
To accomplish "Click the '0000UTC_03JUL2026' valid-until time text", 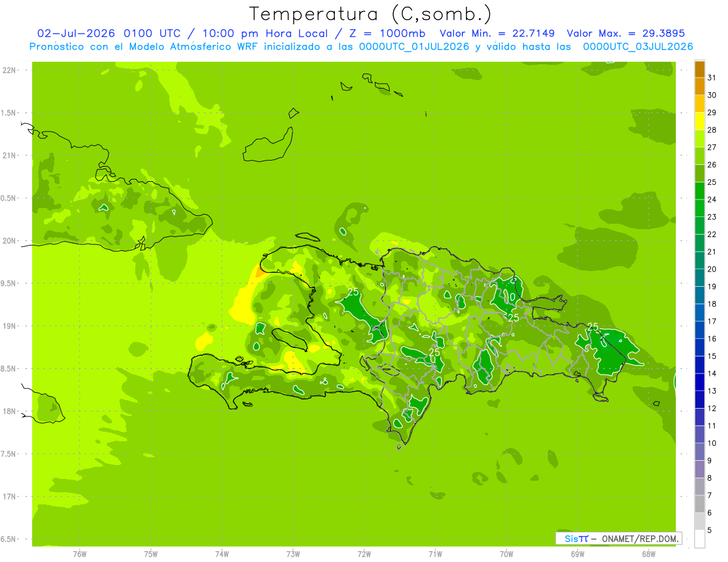I will coord(638,47).
